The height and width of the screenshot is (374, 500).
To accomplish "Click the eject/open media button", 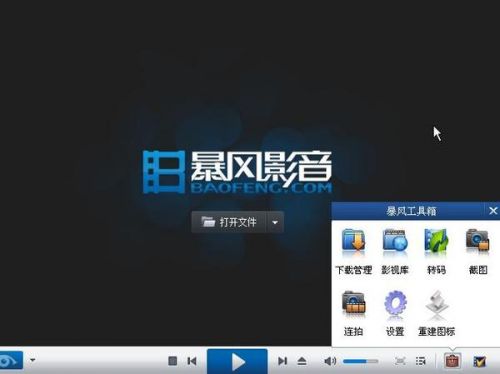I will tap(302, 361).
